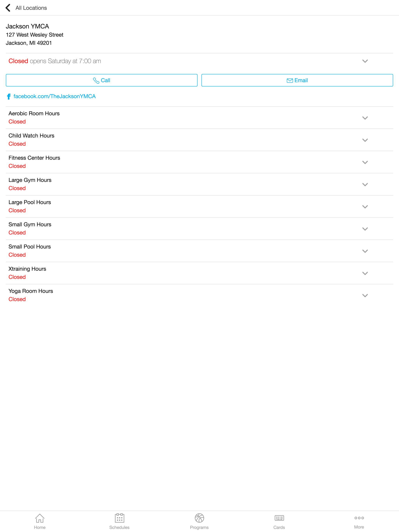Screen dimensions: 399x532
Task: Expand Large Gym Hours chevron
Action: coord(365,184)
